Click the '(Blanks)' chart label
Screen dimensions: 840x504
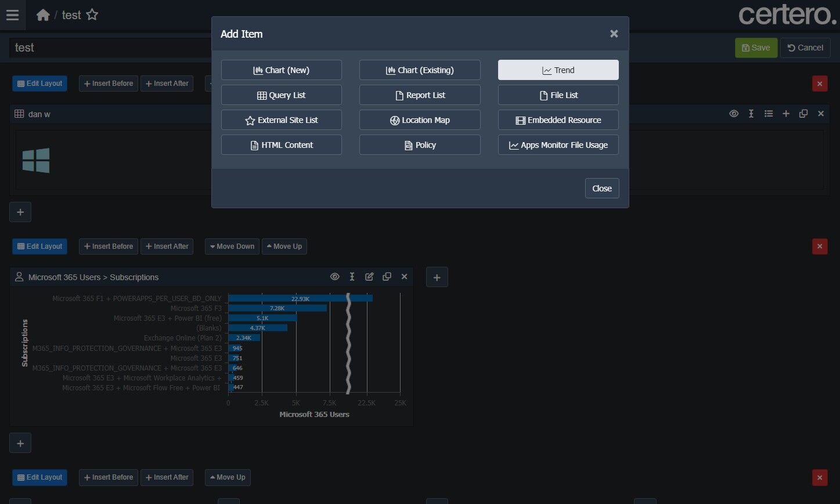click(x=209, y=328)
